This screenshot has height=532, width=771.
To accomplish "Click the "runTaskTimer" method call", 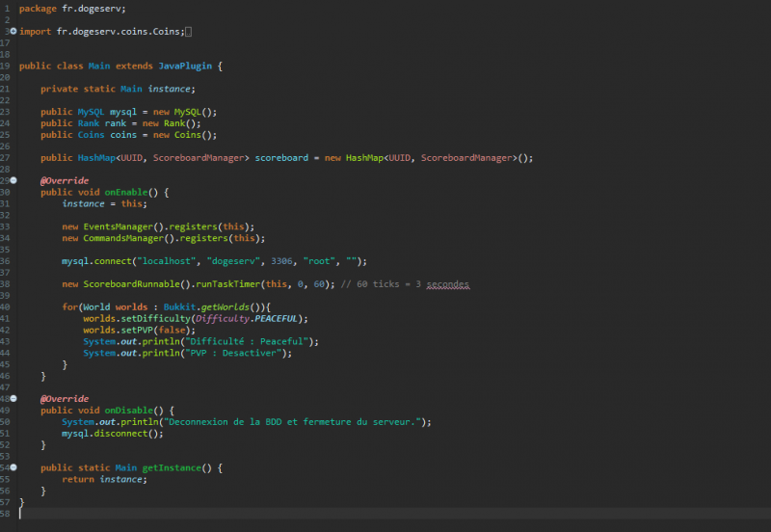I will point(227,284).
